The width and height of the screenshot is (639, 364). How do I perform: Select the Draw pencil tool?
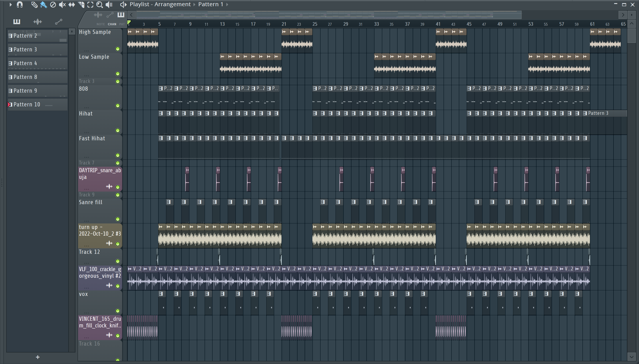tap(34, 4)
